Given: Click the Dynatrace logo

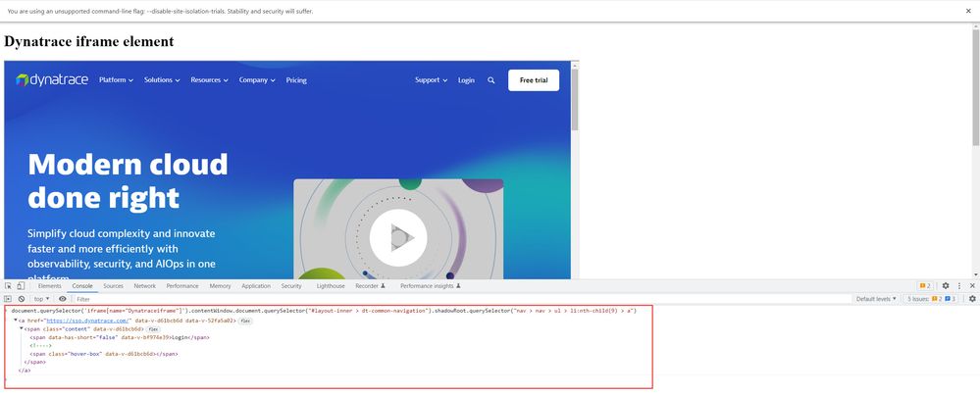Looking at the screenshot, I should (x=53, y=80).
